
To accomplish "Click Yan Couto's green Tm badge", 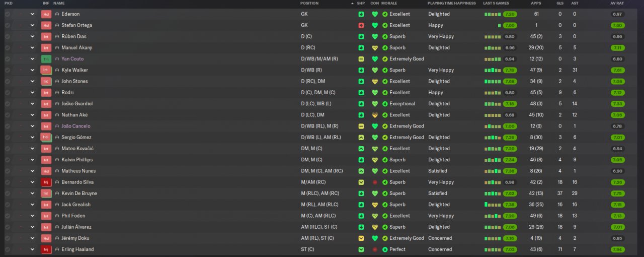I will (46, 59).
